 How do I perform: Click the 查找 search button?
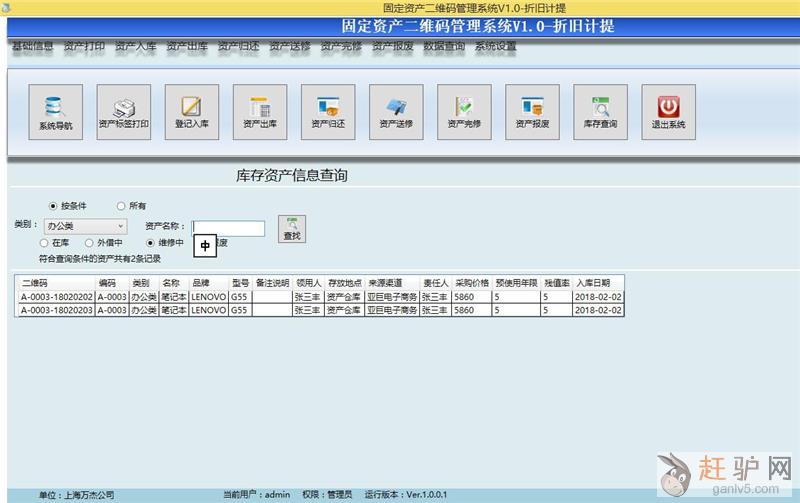coord(292,229)
